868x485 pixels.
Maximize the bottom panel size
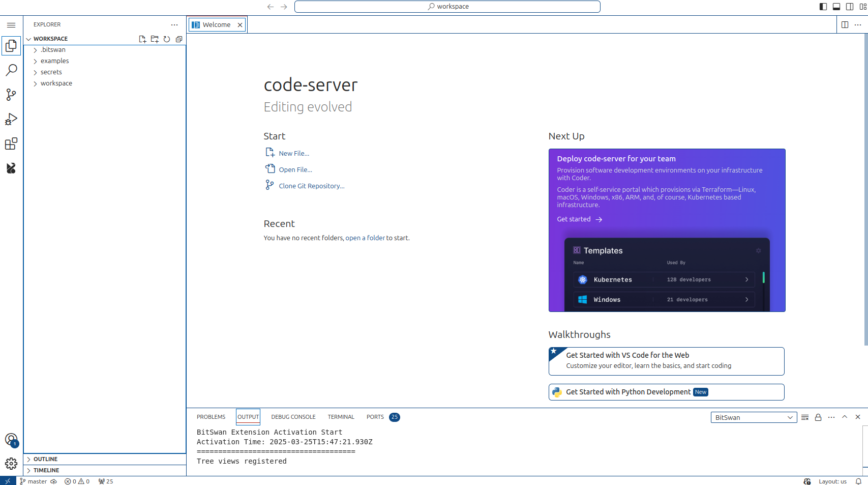(845, 417)
